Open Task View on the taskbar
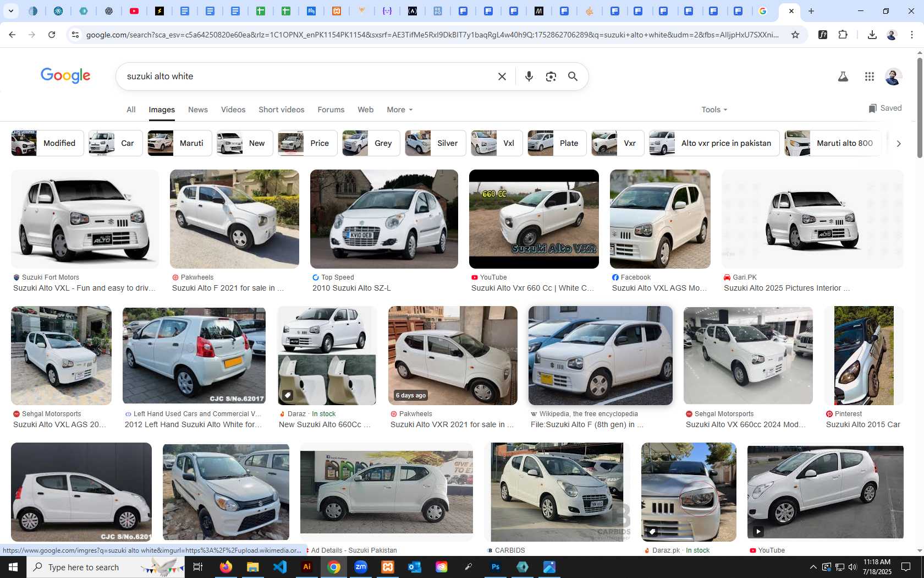This screenshot has height=578, width=924. (x=198, y=567)
